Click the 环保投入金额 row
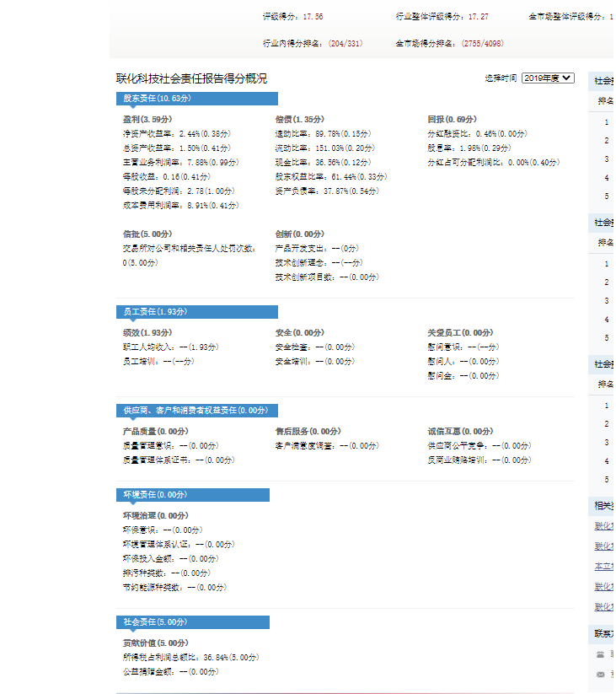This screenshot has height=694, width=616. (171, 558)
